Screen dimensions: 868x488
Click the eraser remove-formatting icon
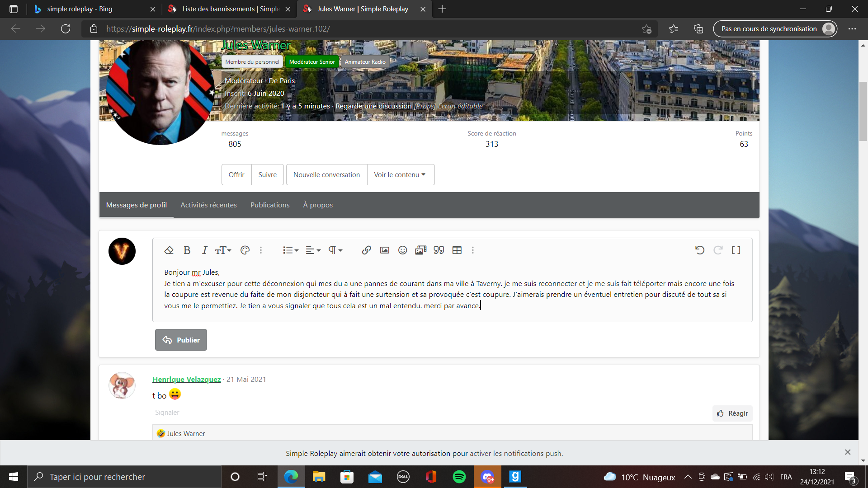click(x=169, y=250)
